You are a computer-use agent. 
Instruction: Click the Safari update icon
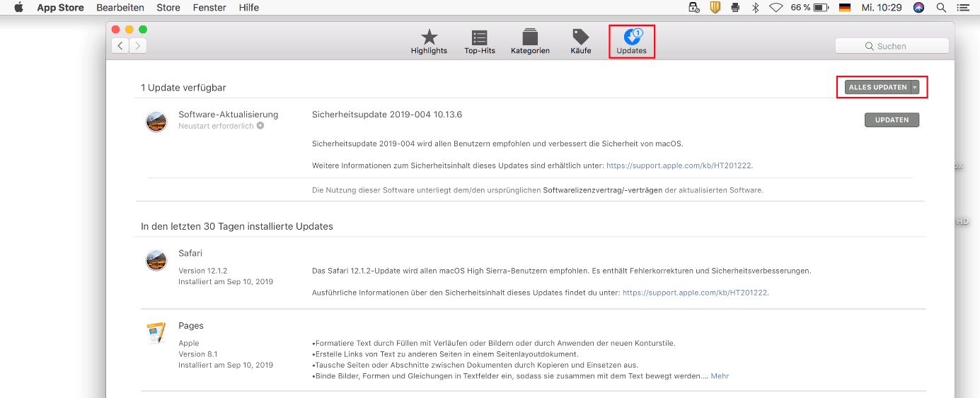pyautogui.click(x=156, y=261)
